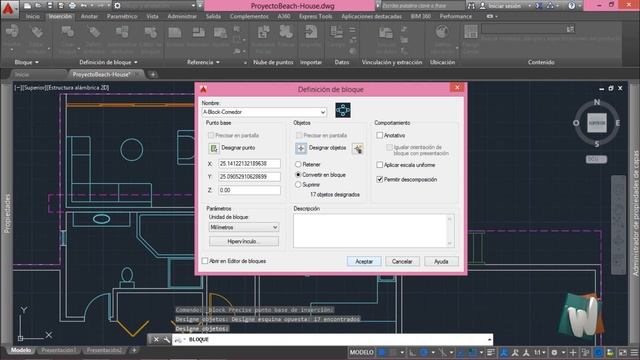Image resolution: width=640 pixels, height=360 pixels.
Task: Open the Help question mark icon
Action: point(571,6)
